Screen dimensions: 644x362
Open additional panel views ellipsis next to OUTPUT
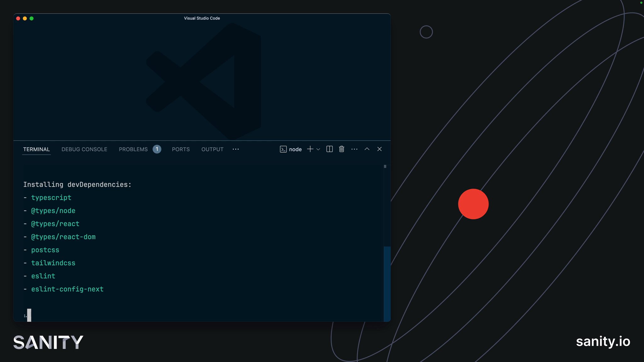236,149
